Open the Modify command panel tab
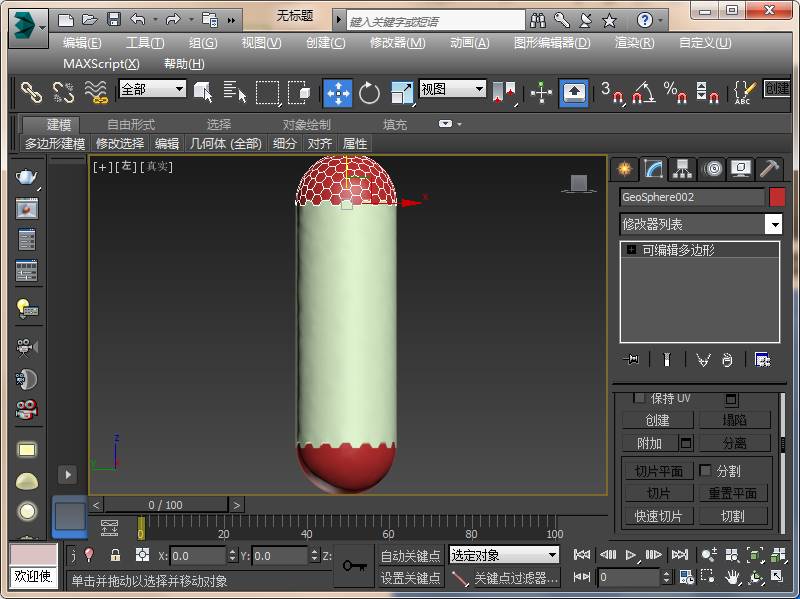The image size is (800, 599). [x=654, y=168]
